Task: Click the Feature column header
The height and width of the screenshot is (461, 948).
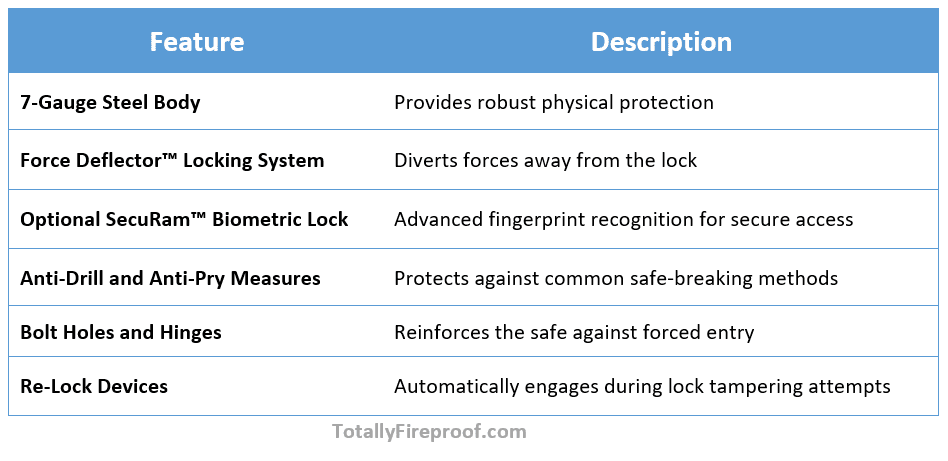Action: click(x=197, y=42)
